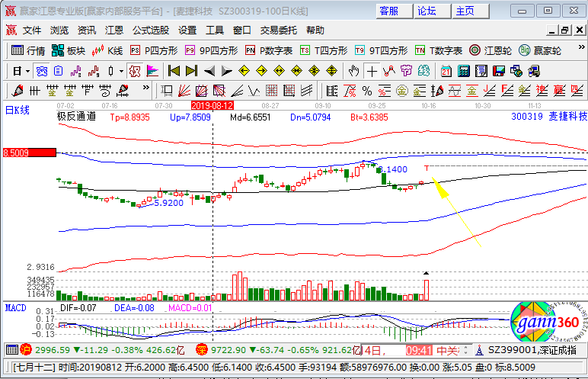Viewport: 588px width, 379px height.
Task: Open the notepad document icon
Action: point(481,71)
